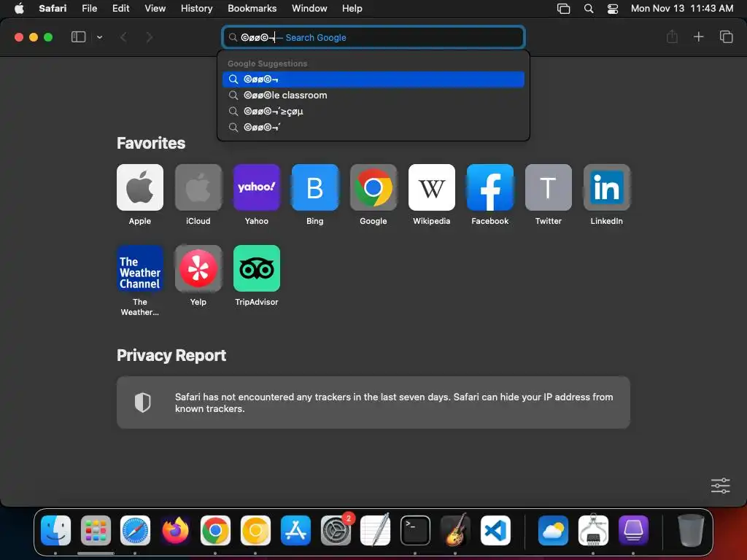Screen dimensions: 747x560
Task: Open Launchpad from the Dock
Action: tap(96, 530)
